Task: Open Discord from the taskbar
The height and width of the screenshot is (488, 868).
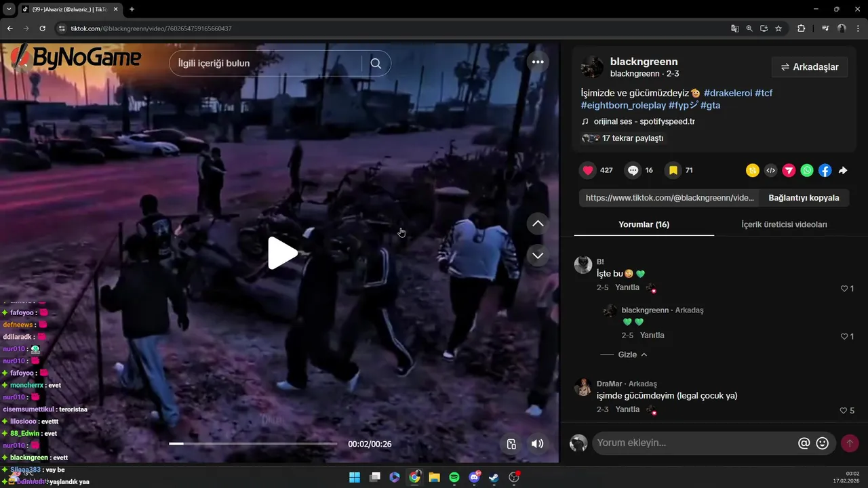Action: point(475,477)
